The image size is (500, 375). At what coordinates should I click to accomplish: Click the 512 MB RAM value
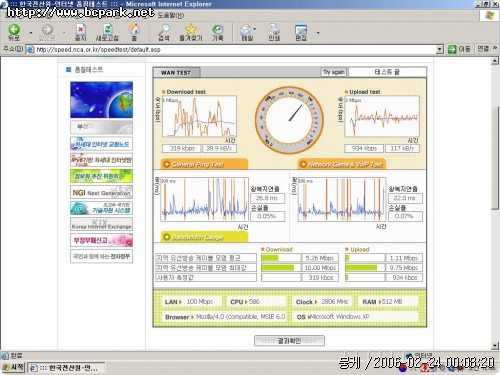coord(392,302)
